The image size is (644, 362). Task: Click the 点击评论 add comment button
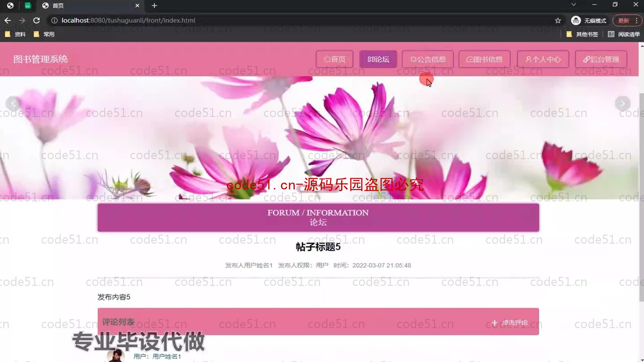pyautogui.click(x=509, y=322)
